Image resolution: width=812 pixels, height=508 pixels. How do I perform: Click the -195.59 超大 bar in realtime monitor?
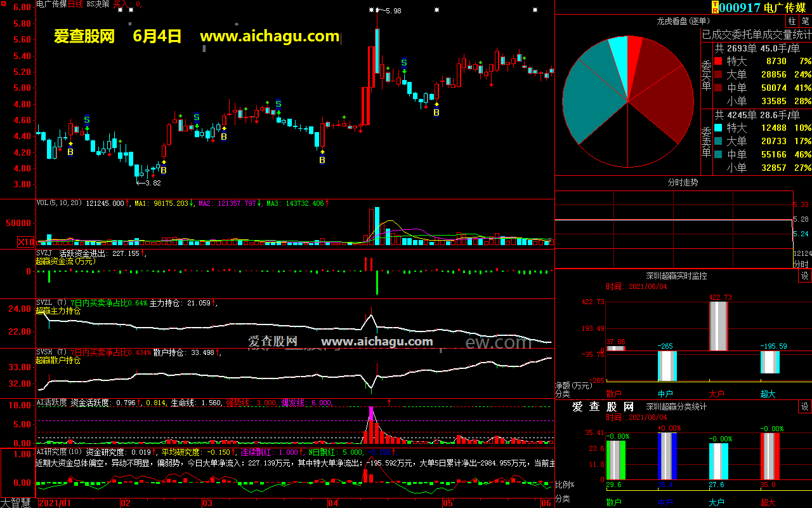point(770,362)
